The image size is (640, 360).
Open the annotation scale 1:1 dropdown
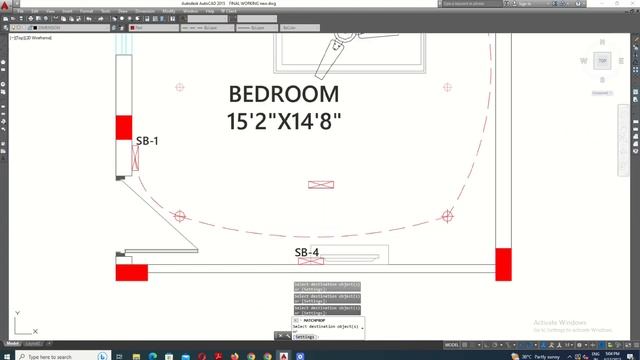[x=568, y=345]
